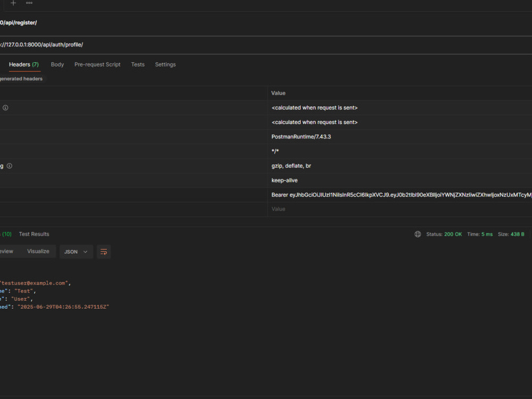532x399 pixels.
Task: Click the Size 438 B indicator
Action: coord(511,234)
